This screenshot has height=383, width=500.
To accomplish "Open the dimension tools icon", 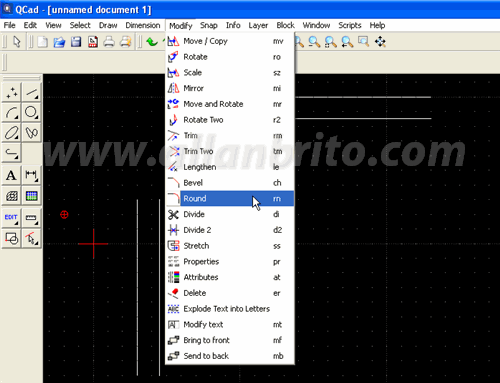I will click(32, 175).
